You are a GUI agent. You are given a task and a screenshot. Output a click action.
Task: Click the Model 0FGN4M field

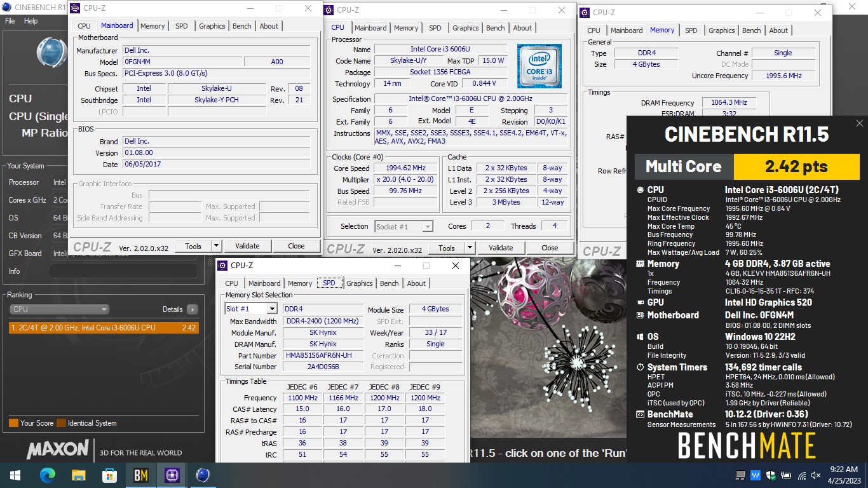click(182, 62)
